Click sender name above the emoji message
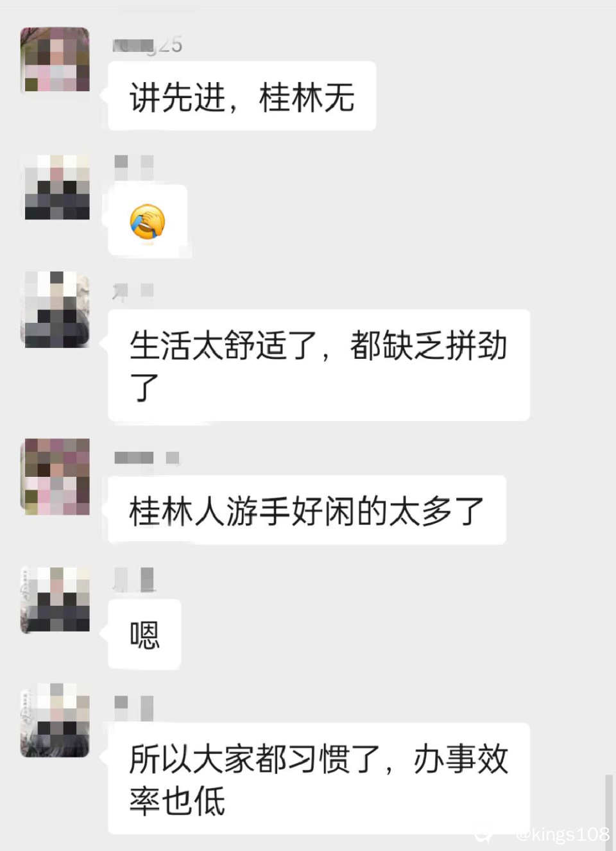This screenshot has width=616, height=851. (x=134, y=167)
